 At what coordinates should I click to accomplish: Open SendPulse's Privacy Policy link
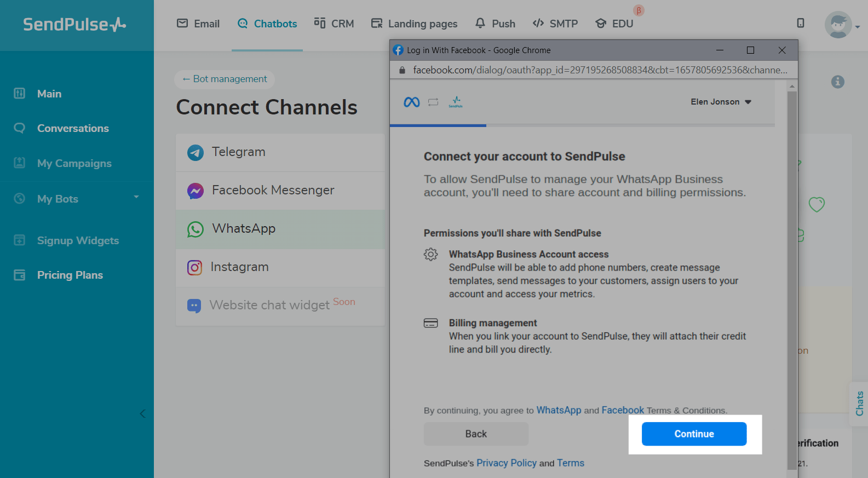tap(507, 463)
